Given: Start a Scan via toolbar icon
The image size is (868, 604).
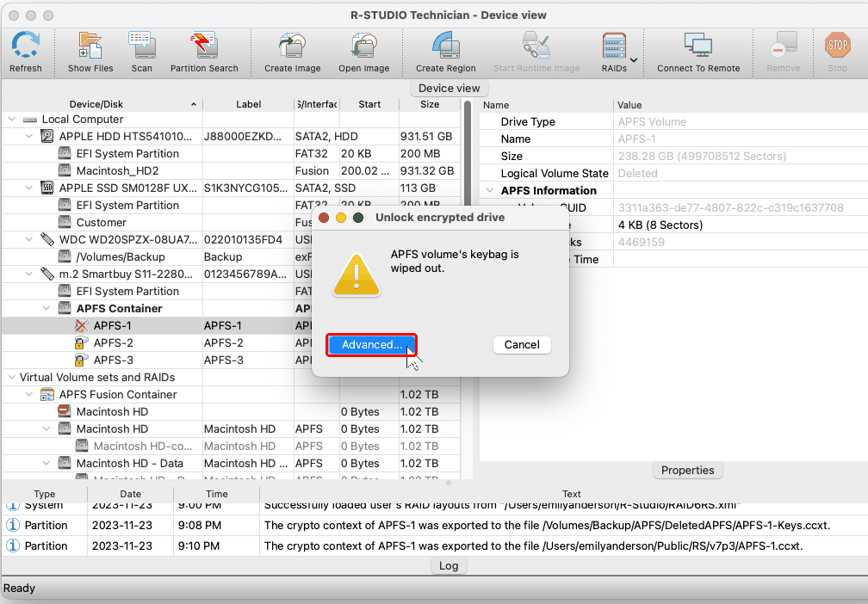Looking at the screenshot, I should click(x=142, y=46).
